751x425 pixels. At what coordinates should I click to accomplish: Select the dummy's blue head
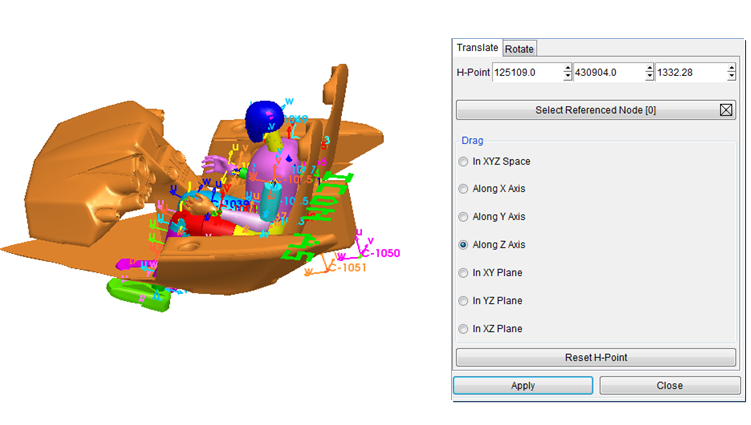tap(263, 120)
